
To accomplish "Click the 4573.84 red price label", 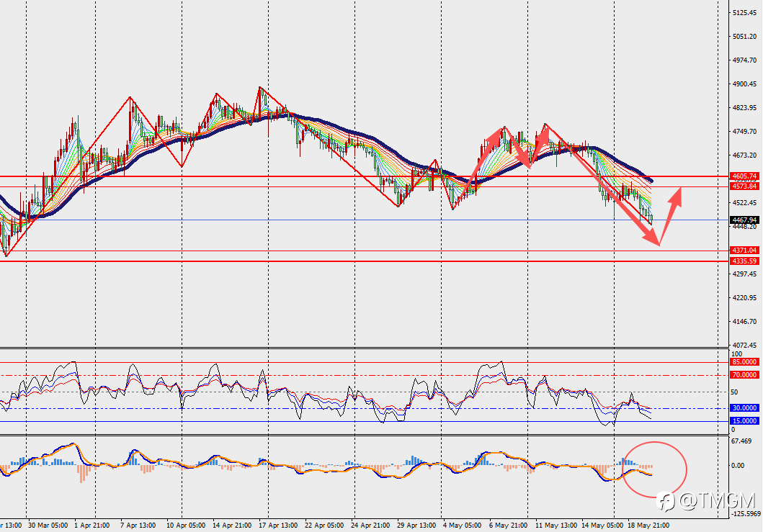I will pyautogui.click(x=744, y=186).
